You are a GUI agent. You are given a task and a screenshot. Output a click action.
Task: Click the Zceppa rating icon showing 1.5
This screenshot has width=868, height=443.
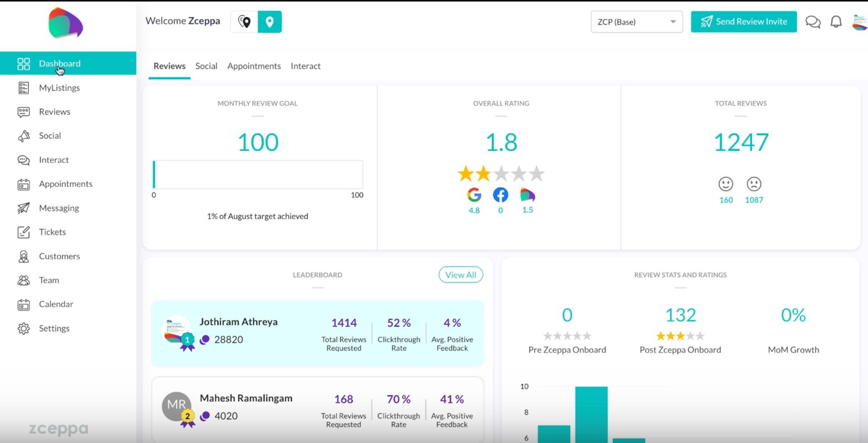(x=527, y=194)
